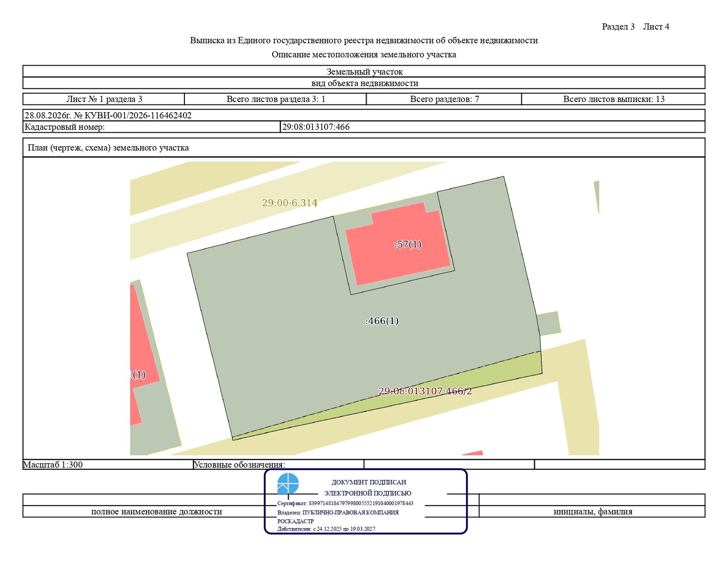
Task: Click the part label "29:08:013107:466/2" on the plan
Action: [425, 391]
